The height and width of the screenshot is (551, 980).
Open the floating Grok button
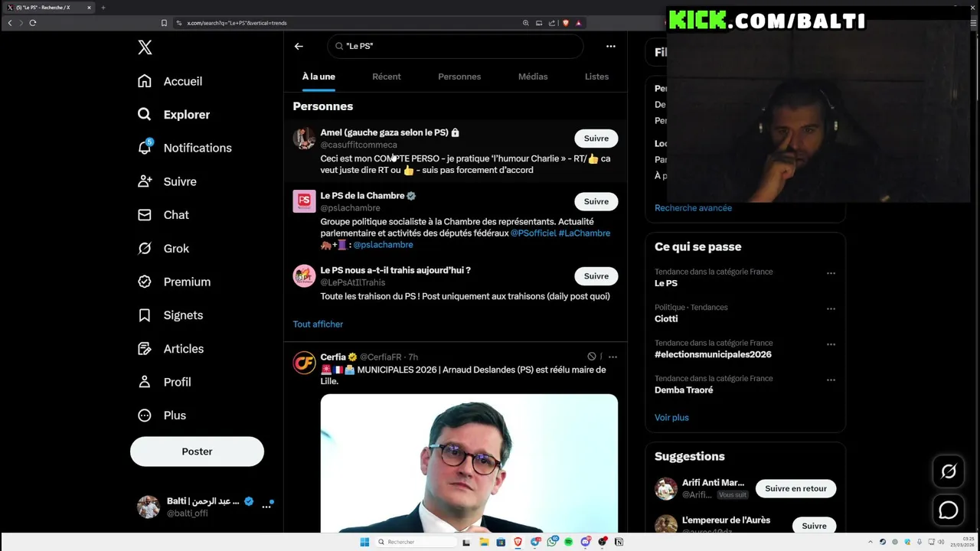point(948,472)
